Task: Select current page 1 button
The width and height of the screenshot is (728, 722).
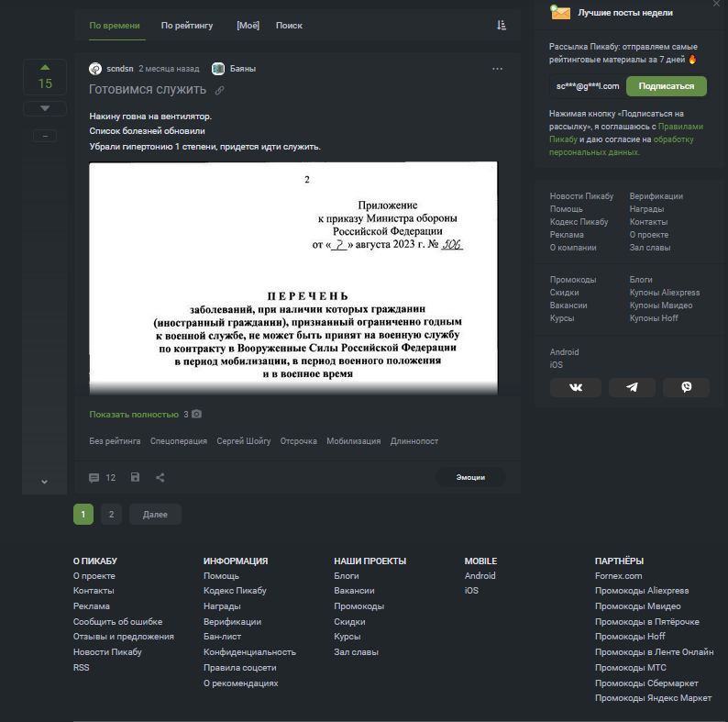Action: (83, 515)
